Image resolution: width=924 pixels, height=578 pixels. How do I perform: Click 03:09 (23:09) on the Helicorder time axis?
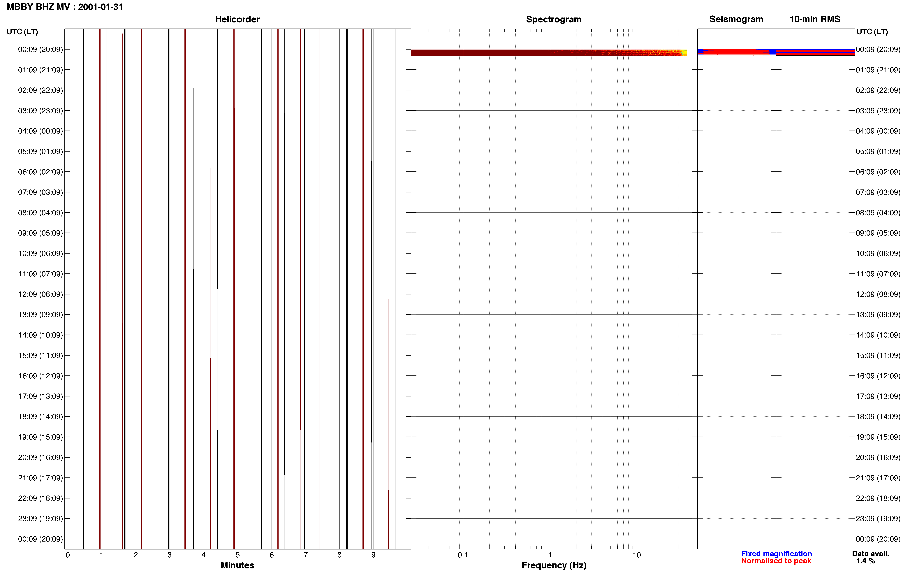pos(41,111)
